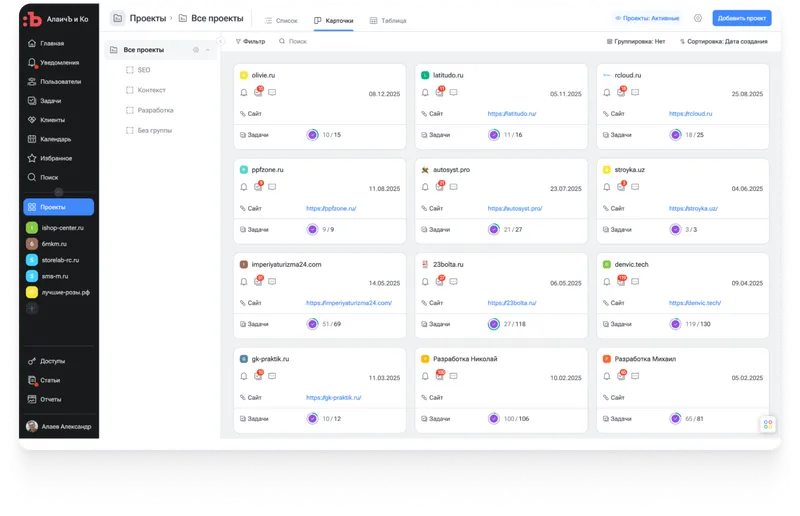Click task progress circle on 23bolta.ru card
This screenshot has height=516, width=800.
click(x=493, y=324)
